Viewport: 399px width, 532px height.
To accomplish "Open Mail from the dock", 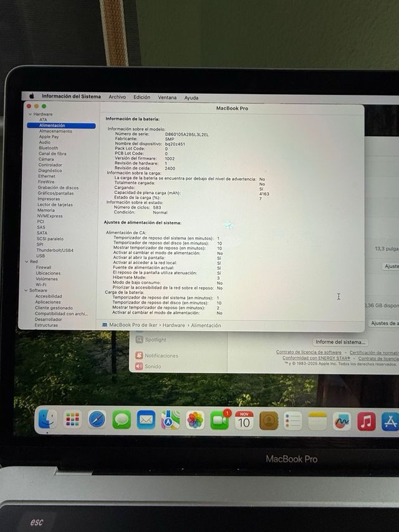I will pos(146,420).
